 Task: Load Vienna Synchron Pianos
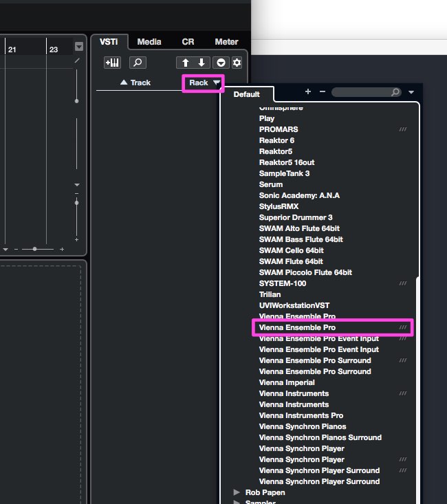pyautogui.click(x=303, y=426)
